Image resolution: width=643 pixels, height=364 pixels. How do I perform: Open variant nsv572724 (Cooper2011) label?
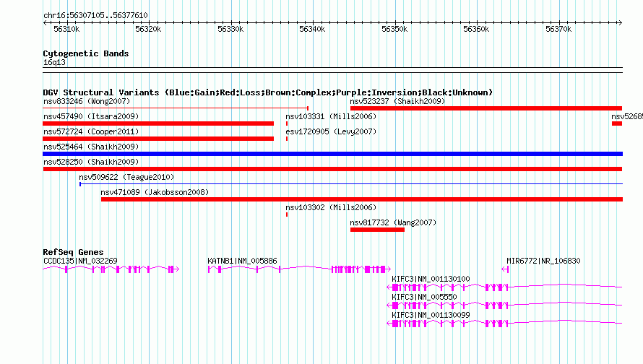click(x=91, y=131)
